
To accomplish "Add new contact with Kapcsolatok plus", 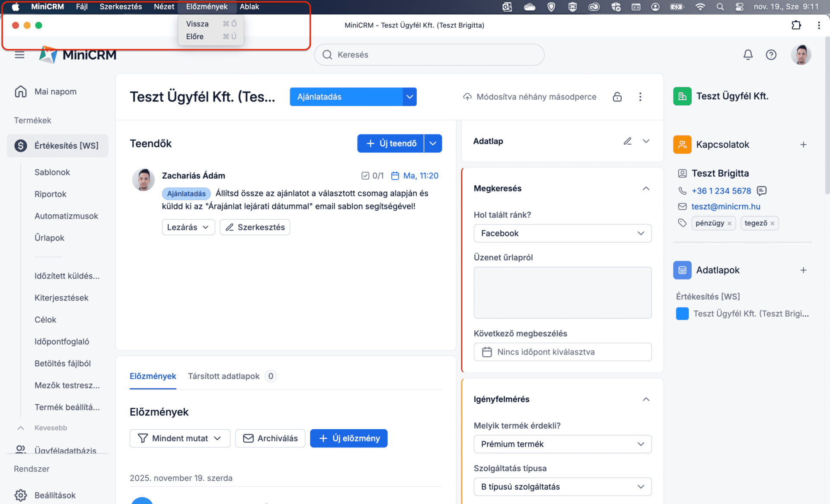I will click(803, 145).
